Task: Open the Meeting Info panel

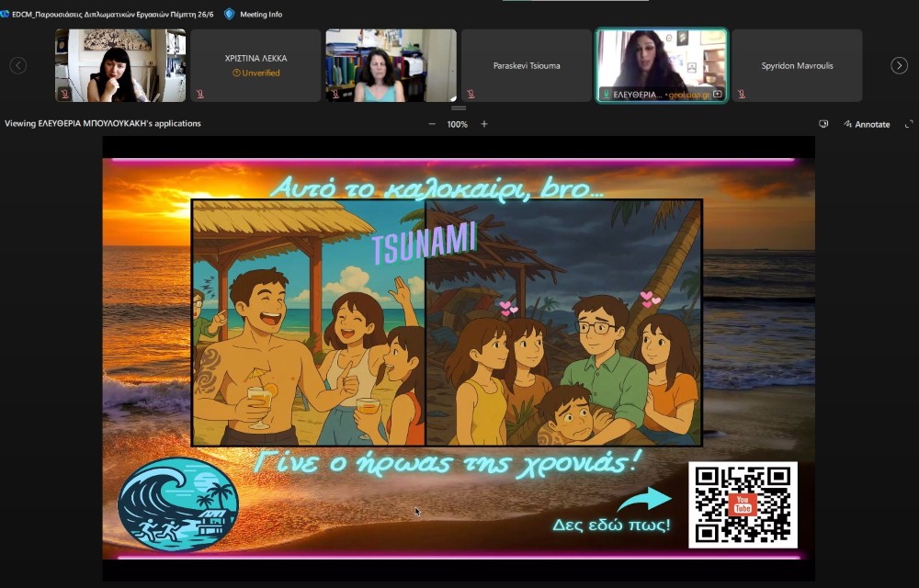Action: (x=260, y=14)
